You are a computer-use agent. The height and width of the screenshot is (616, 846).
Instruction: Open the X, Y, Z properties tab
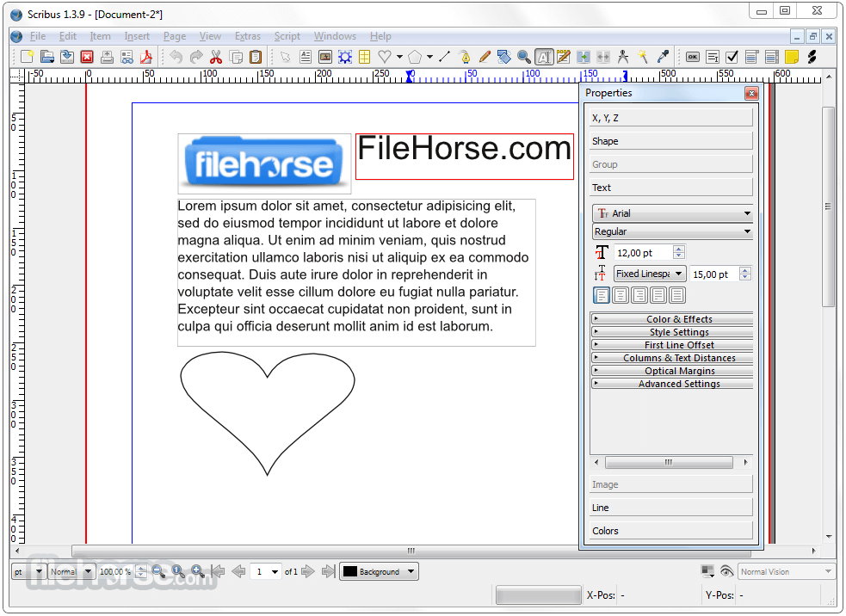pos(671,118)
